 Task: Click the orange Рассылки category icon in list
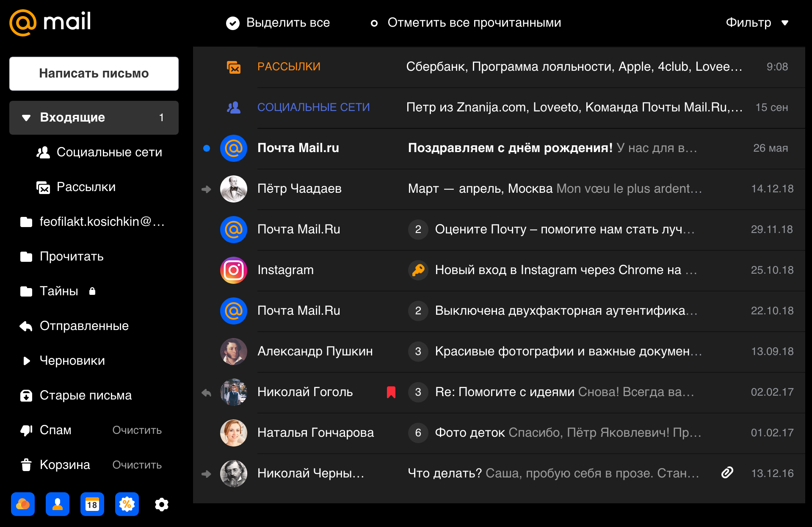coord(234,67)
